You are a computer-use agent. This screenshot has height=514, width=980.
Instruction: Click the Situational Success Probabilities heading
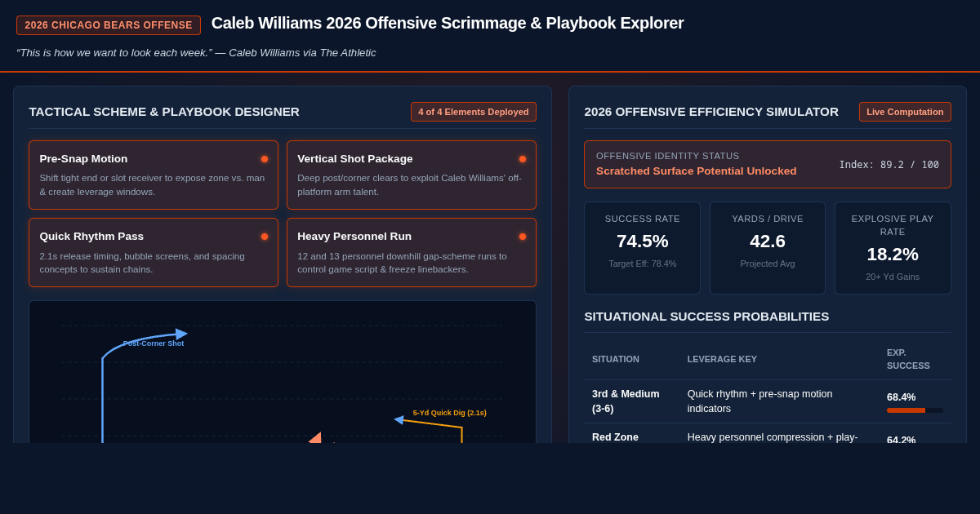coord(706,317)
